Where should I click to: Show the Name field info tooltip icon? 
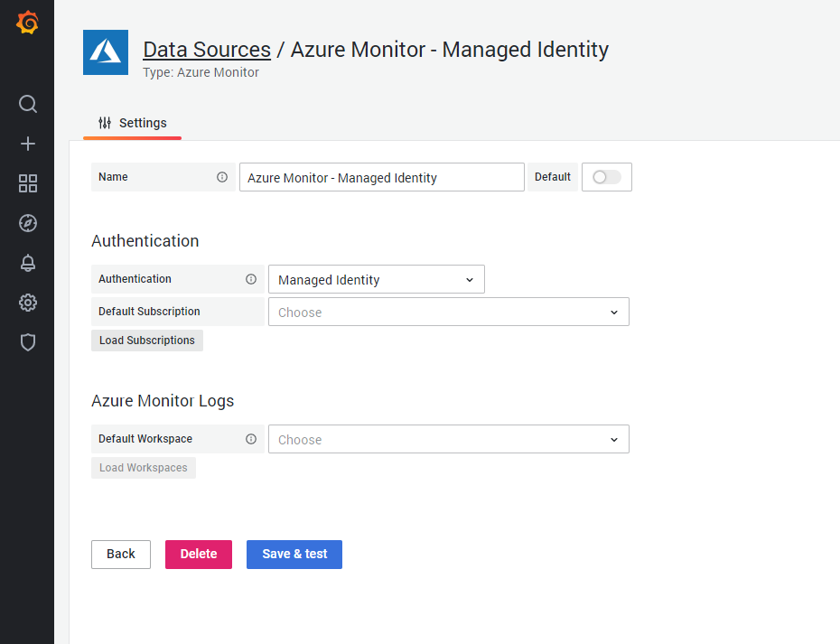(223, 177)
